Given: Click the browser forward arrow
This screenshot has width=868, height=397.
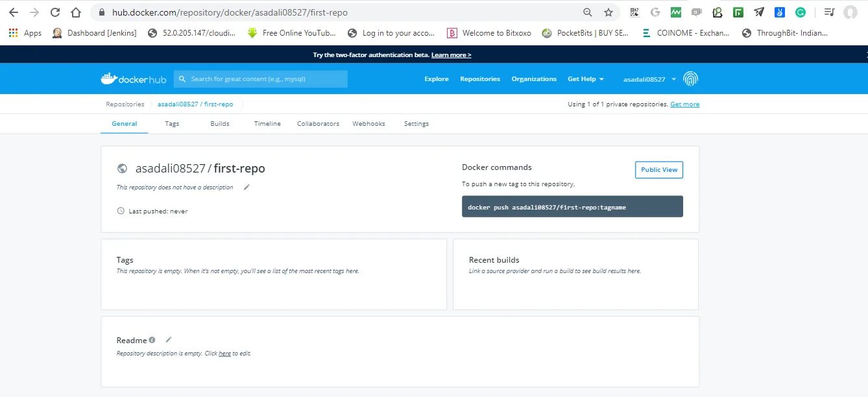Looking at the screenshot, I should pos(34,12).
